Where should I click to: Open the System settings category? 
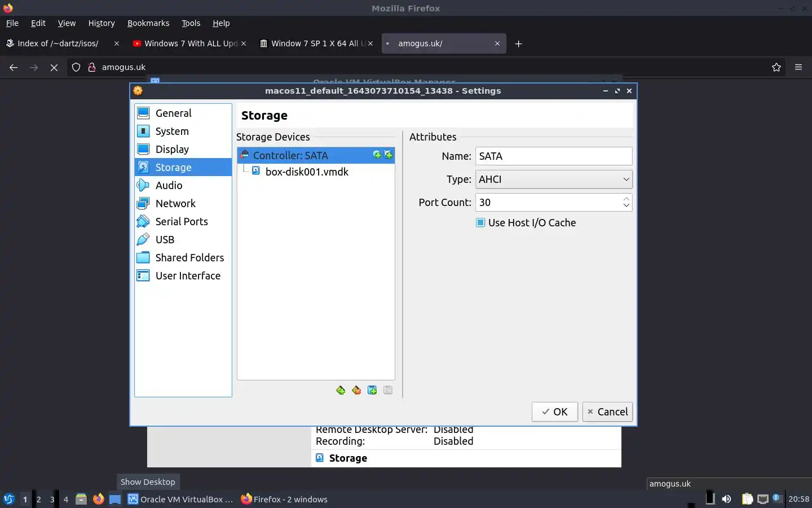pos(183,131)
